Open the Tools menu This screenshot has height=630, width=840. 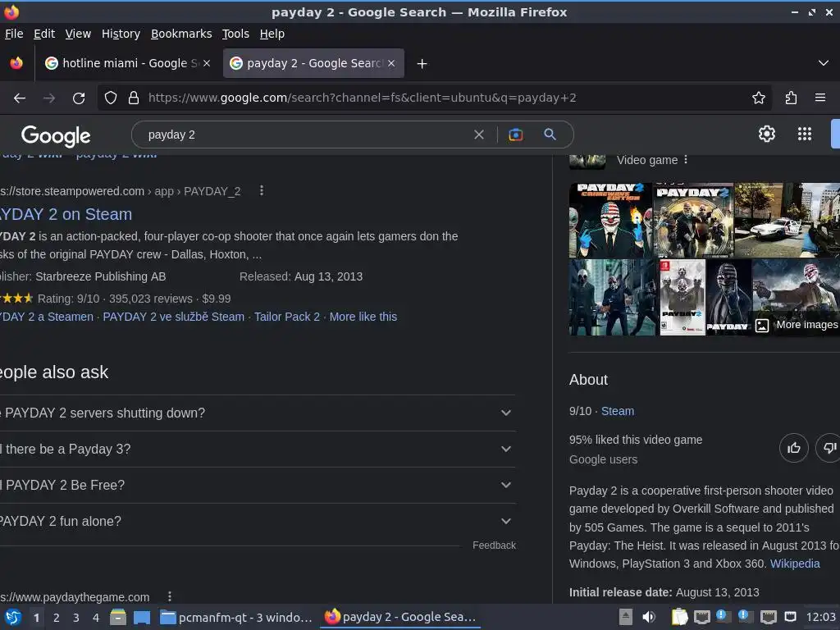tap(235, 34)
